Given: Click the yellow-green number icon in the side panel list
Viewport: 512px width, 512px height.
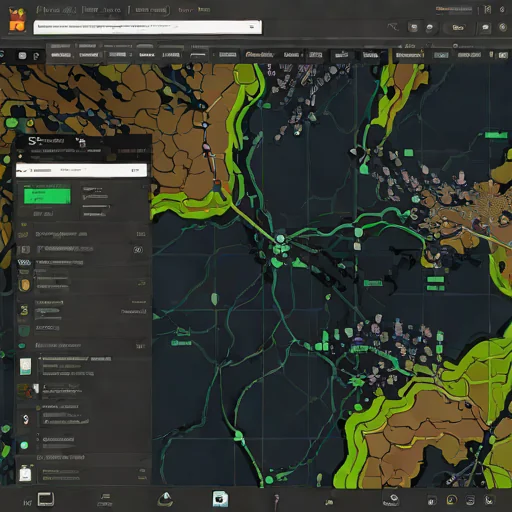Looking at the screenshot, I should tap(24, 311).
